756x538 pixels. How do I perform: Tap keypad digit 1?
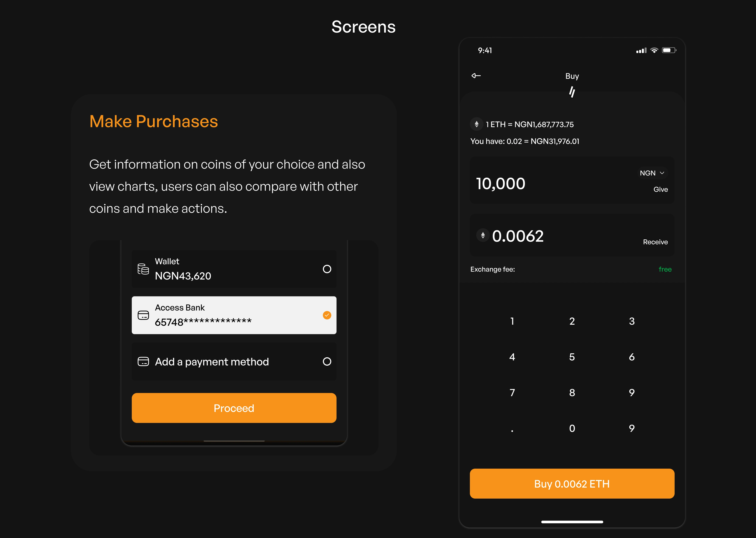512,321
